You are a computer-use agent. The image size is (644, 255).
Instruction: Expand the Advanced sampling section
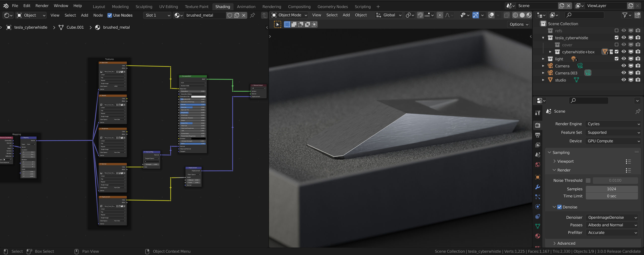pyautogui.click(x=566, y=243)
